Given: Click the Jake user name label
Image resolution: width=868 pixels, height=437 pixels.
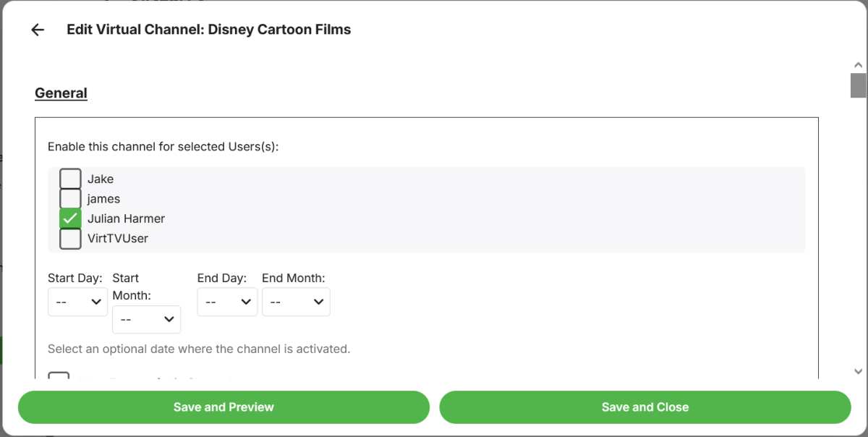Looking at the screenshot, I should click(x=101, y=179).
